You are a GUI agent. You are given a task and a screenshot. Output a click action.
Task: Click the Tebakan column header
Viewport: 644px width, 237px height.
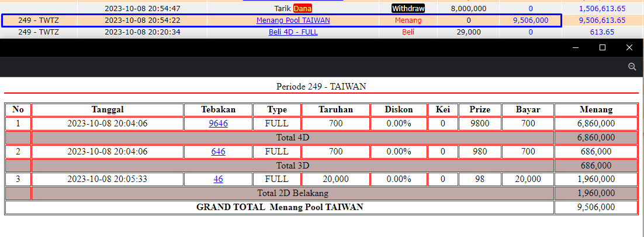[218, 109]
